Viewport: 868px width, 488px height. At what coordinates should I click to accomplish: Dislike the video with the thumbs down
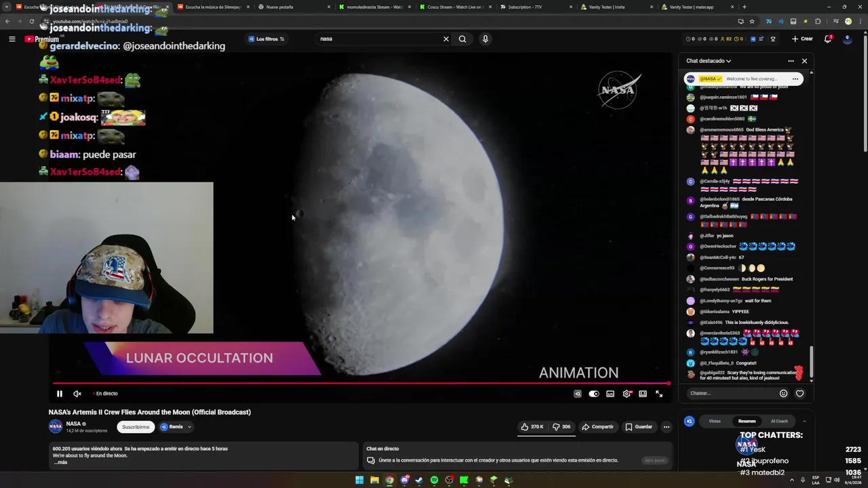coord(561,427)
